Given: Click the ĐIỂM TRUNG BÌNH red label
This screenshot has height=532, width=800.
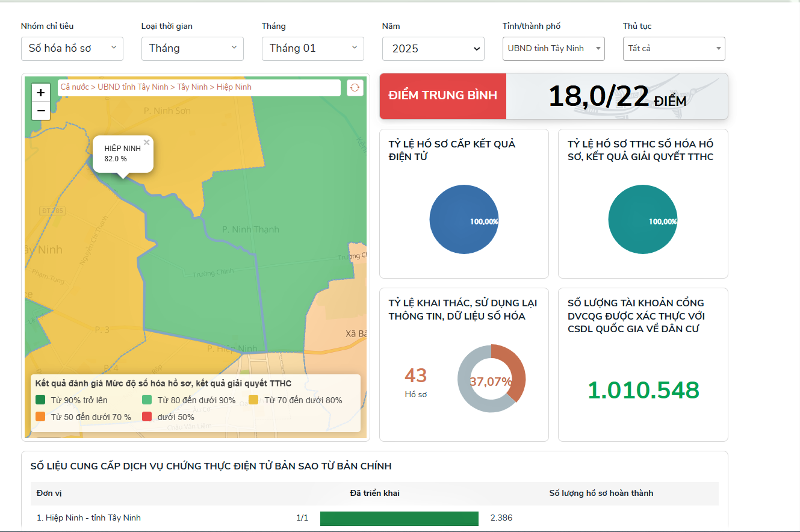Looking at the screenshot, I should (443, 96).
